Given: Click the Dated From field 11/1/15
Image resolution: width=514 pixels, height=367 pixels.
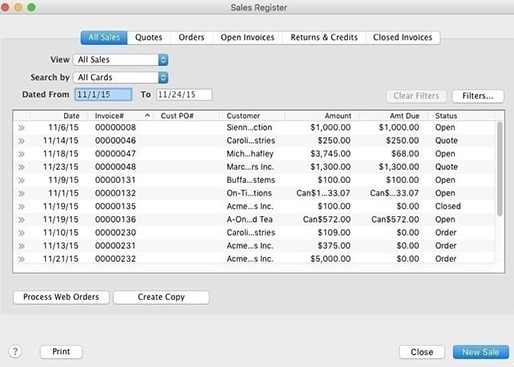Looking at the screenshot, I should tap(103, 95).
